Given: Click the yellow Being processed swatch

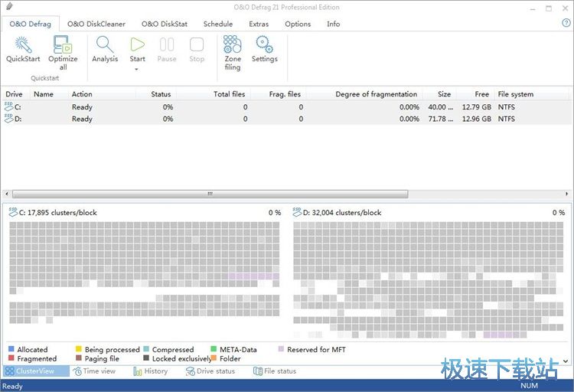Looking at the screenshot, I should [78, 349].
